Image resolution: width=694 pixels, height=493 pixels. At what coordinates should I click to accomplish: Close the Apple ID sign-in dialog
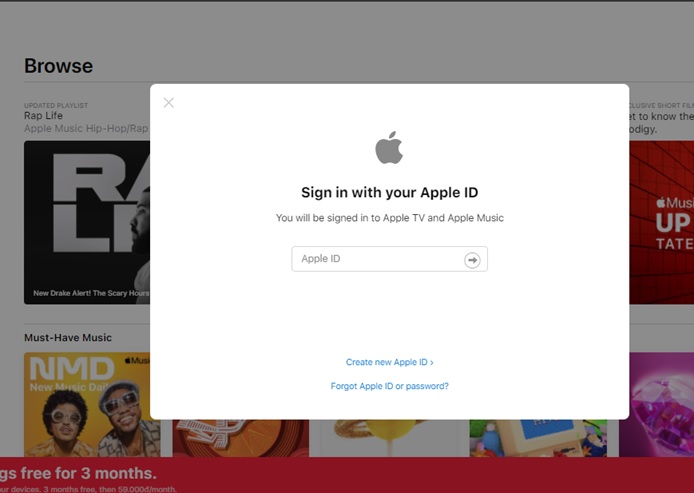point(169,103)
